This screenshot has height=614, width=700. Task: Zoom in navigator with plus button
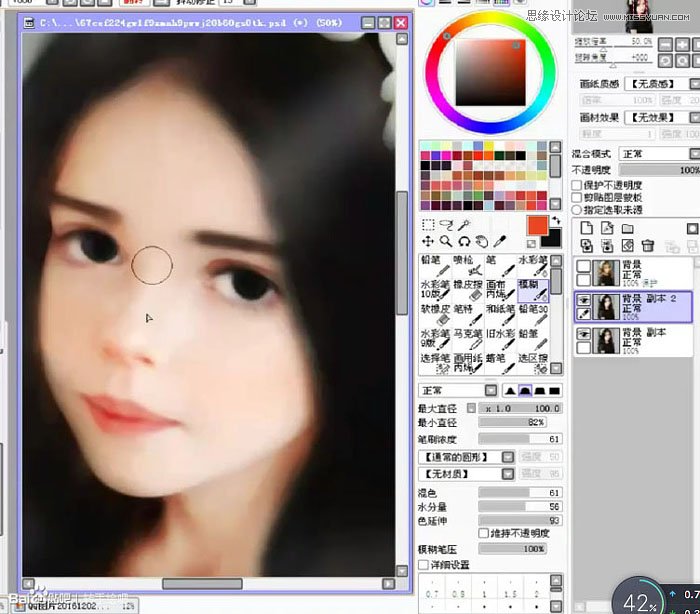[682, 44]
